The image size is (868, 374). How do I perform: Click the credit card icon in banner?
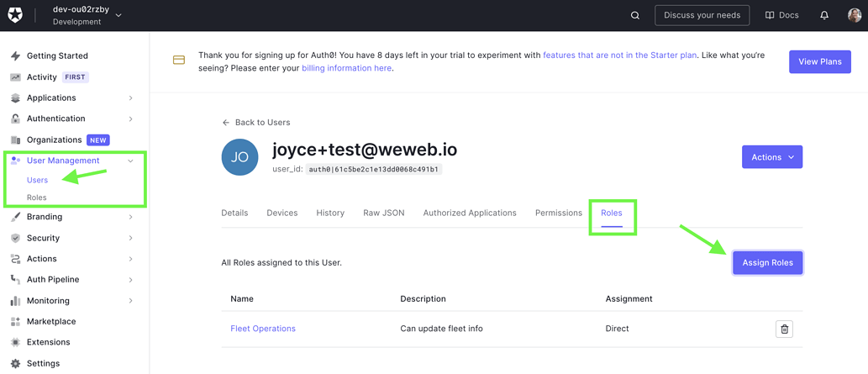(x=179, y=60)
